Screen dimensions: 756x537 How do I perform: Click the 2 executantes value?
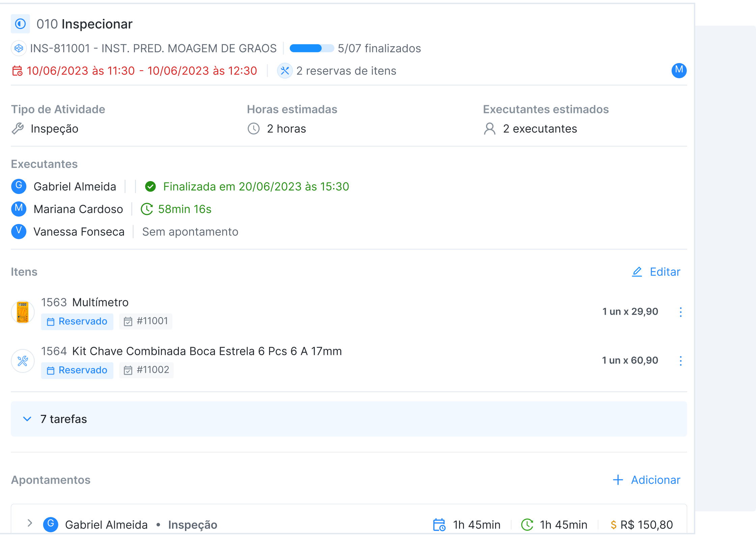540,129
